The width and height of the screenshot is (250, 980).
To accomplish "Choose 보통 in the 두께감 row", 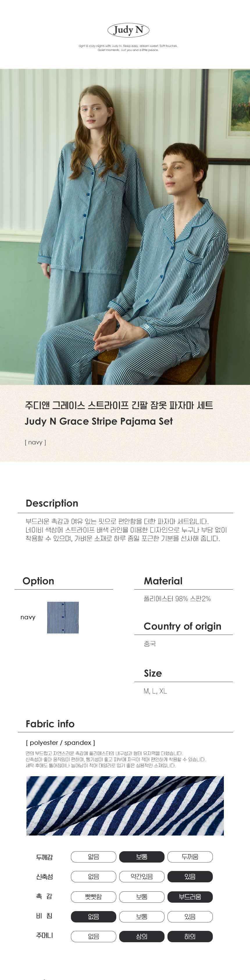I will click(x=142, y=857).
